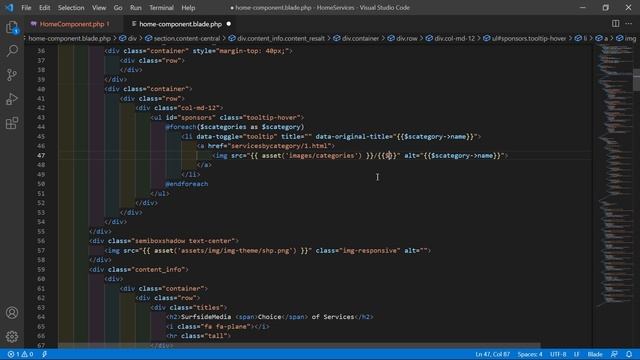Screen dimensions: 640x360
Task: Click breadcrumb ul#sponsors.tooltip-hover
Action: 529,38
